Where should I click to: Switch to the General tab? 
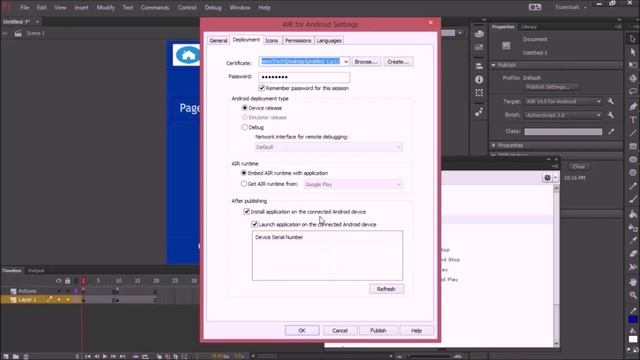(218, 40)
